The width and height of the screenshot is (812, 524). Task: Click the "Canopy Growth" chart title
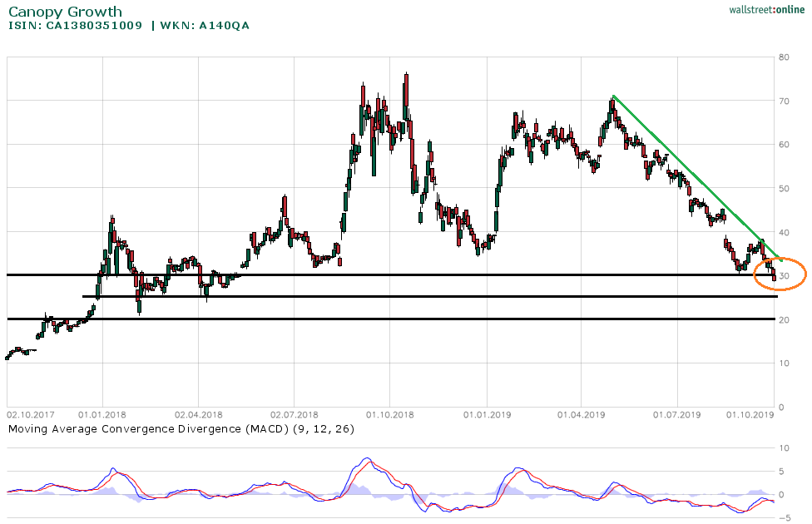point(65,12)
